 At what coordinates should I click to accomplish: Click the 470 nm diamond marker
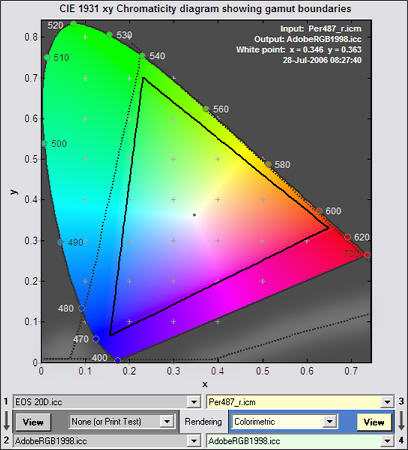(x=96, y=339)
